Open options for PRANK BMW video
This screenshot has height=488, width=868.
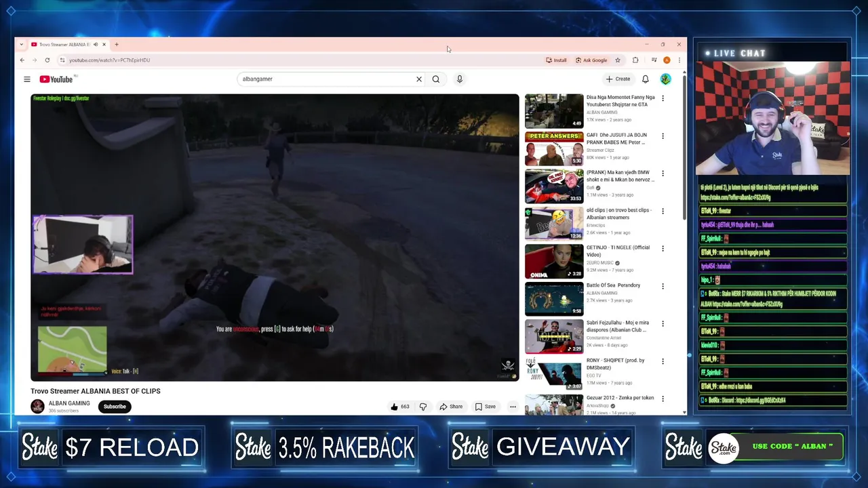pyautogui.click(x=663, y=174)
